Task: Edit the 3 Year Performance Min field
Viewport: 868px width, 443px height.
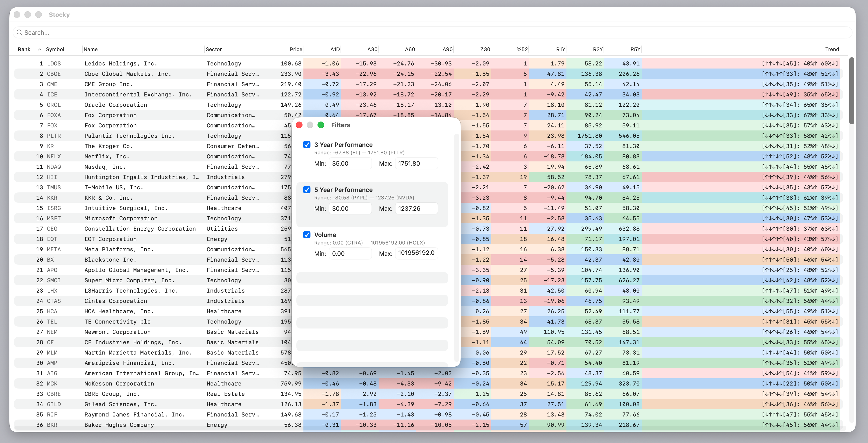Action: (350, 164)
